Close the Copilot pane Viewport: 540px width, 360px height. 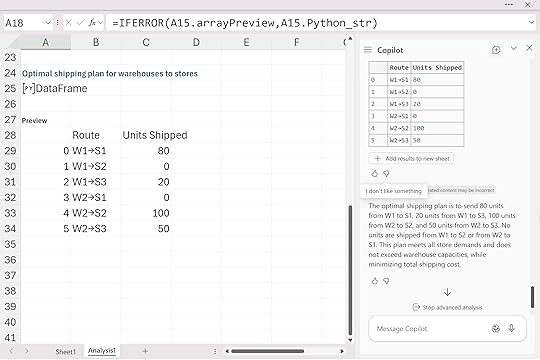pyautogui.click(x=529, y=48)
